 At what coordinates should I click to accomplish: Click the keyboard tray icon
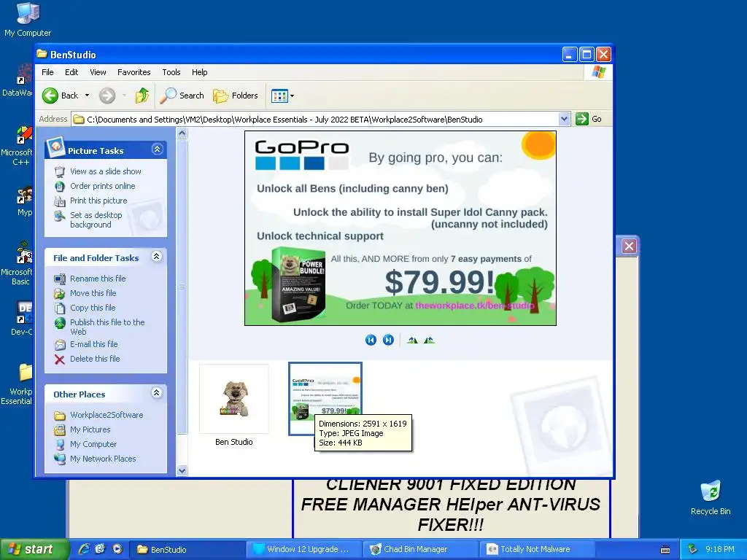point(665,550)
